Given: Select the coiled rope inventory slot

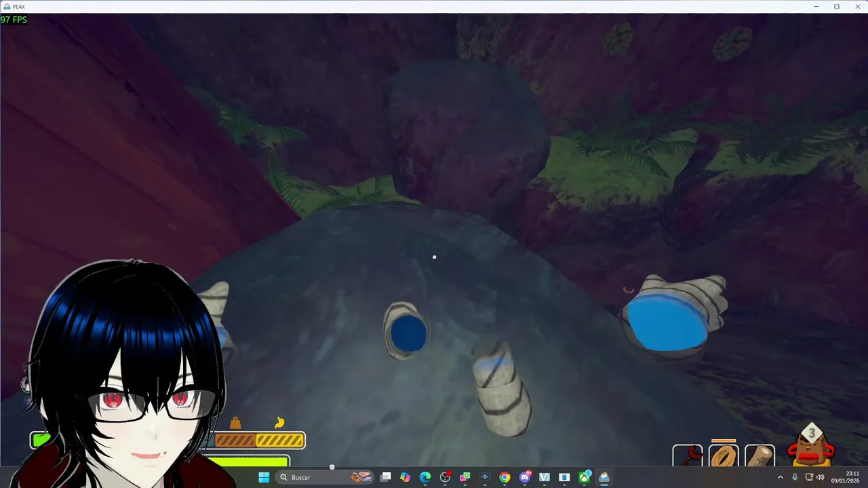Looking at the screenshot, I should coord(724,456).
